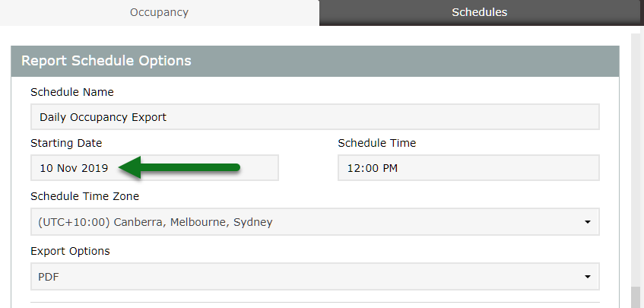Click the Export Options dropdown arrow

point(587,277)
